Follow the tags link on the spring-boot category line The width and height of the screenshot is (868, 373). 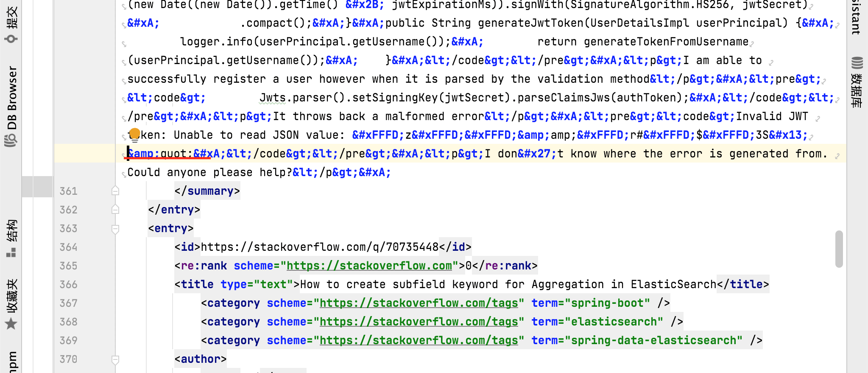click(x=419, y=303)
